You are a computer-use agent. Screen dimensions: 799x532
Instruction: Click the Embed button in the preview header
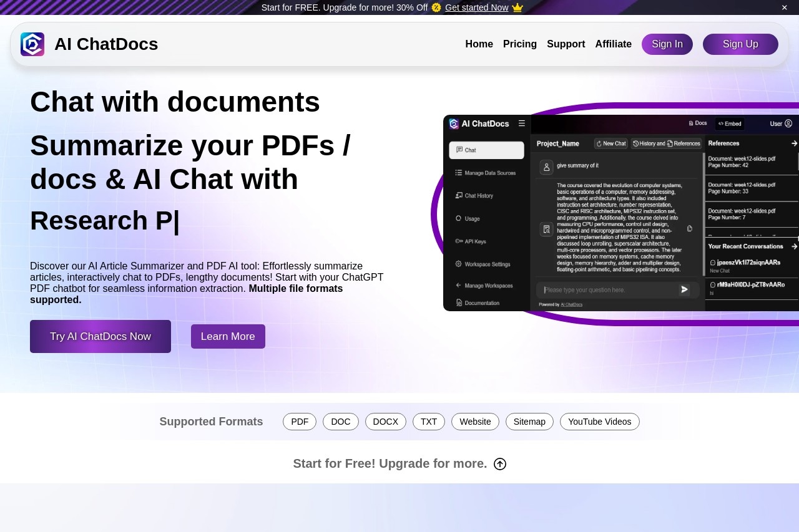(730, 123)
